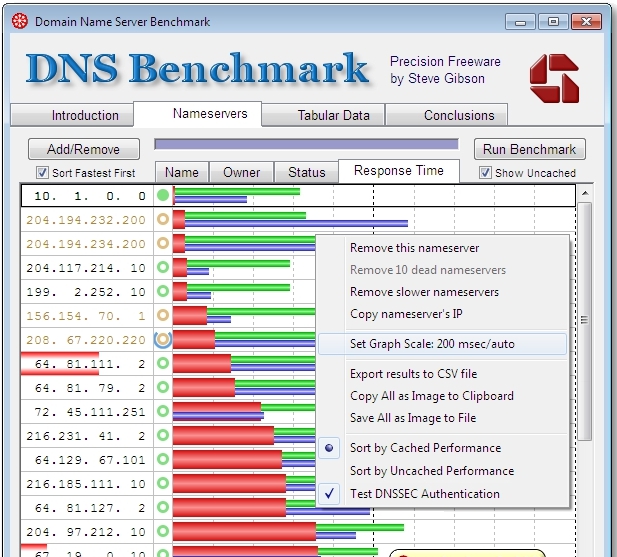Choose Remove this nameserver
Viewport: 617px width, 557px height.
tap(443, 248)
